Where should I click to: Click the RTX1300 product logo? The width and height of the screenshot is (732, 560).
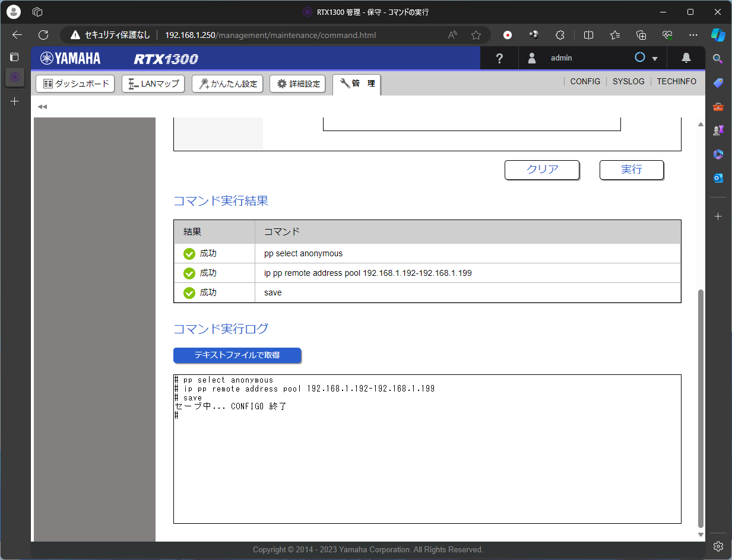[x=166, y=59]
